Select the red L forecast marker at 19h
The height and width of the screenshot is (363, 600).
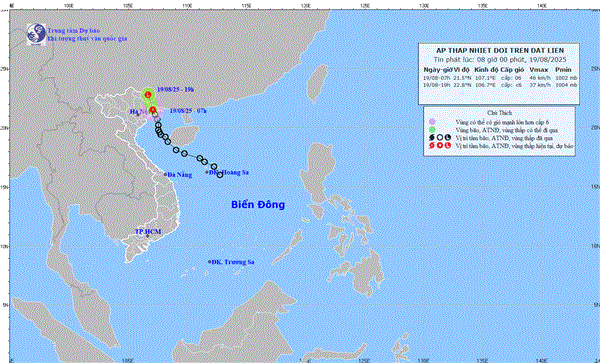[148, 94]
